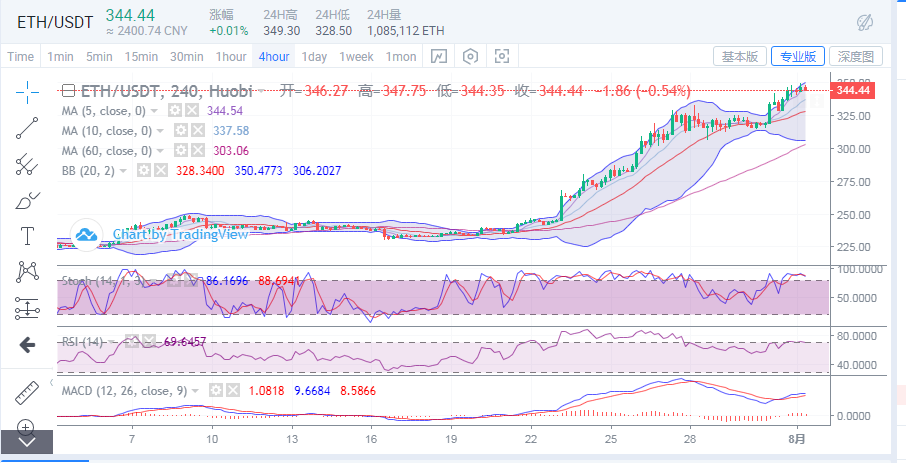The height and width of the screenshot is (463, 906).
Task: Select the crosshair cursor tool
Action: tap(27, 90)
